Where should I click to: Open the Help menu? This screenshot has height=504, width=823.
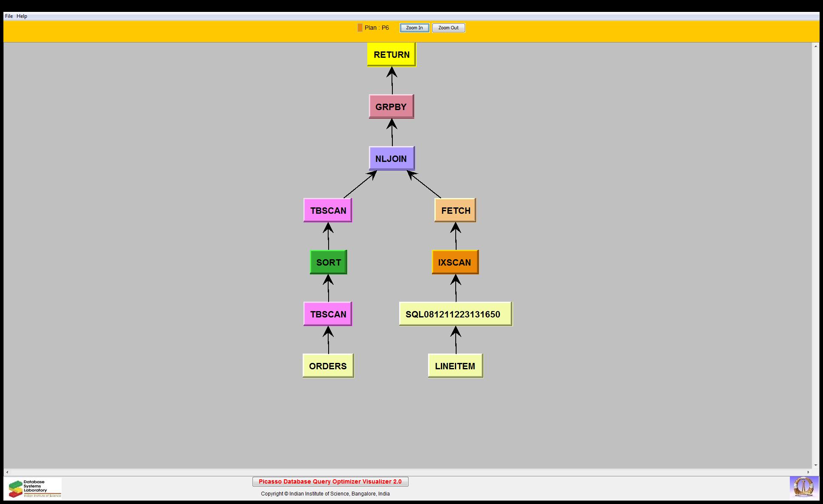coord(22,16)
